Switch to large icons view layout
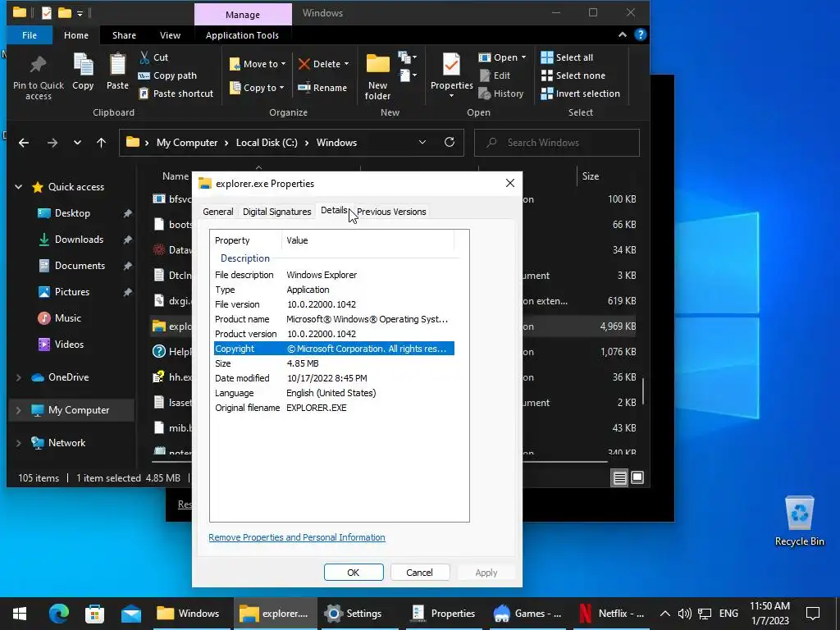 [x=637, y=478]
